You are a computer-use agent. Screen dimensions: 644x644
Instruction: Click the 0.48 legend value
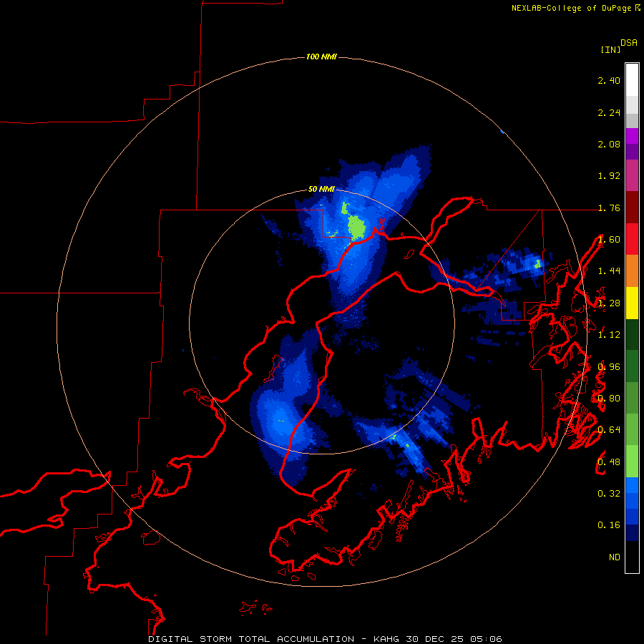coord(609,462)
